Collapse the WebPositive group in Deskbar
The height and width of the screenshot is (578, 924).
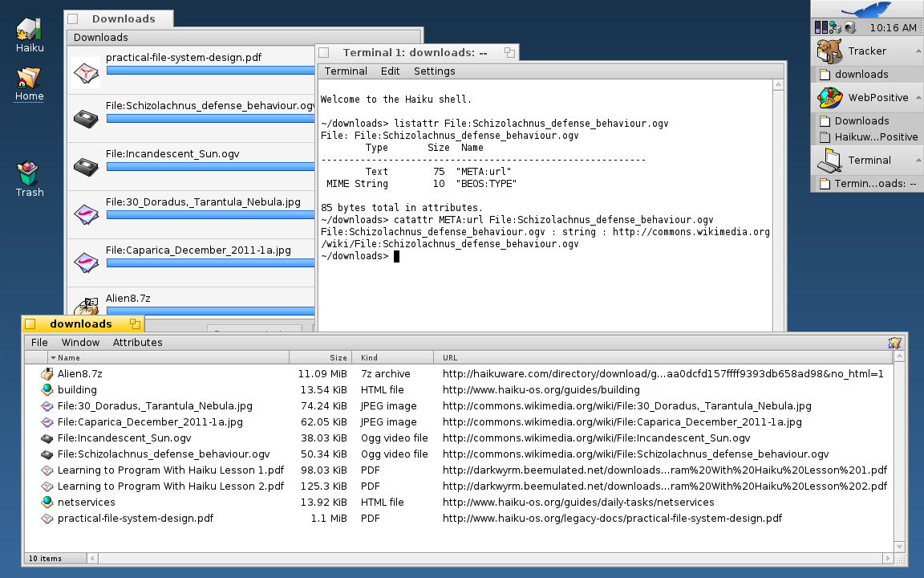point(917,98)
